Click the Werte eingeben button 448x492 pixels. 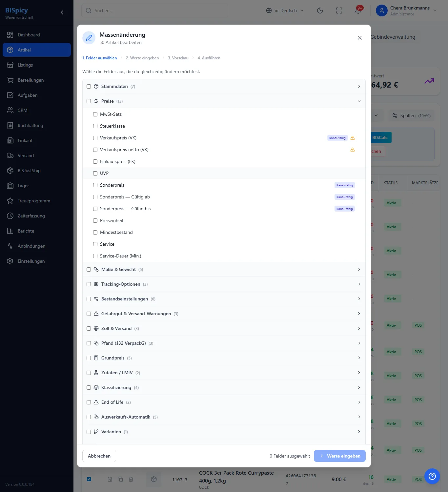click(x=340, y=456)
